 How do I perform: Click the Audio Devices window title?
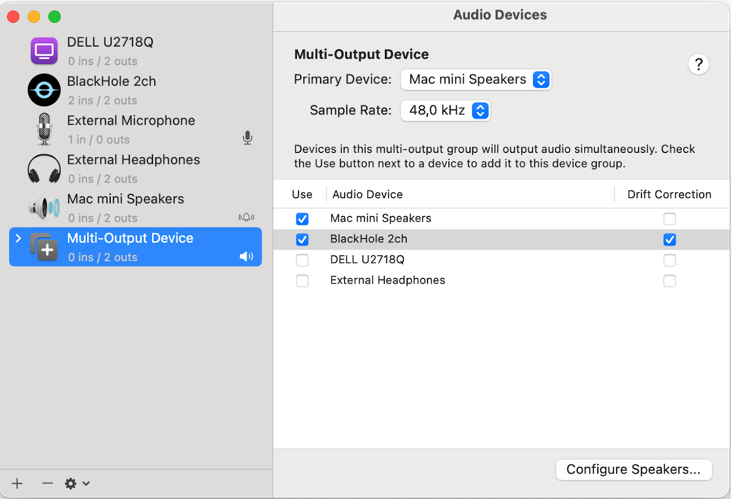click(500, 15)
